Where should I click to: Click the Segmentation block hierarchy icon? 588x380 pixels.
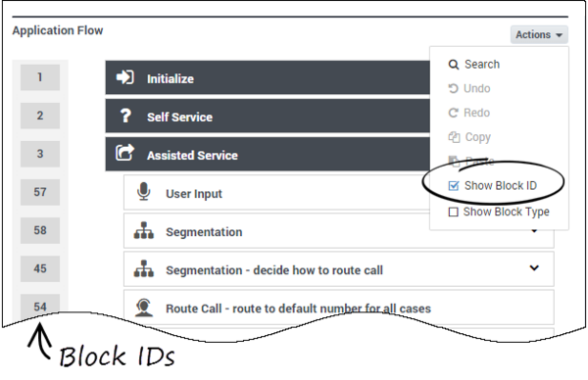click(x=144, y=230)
